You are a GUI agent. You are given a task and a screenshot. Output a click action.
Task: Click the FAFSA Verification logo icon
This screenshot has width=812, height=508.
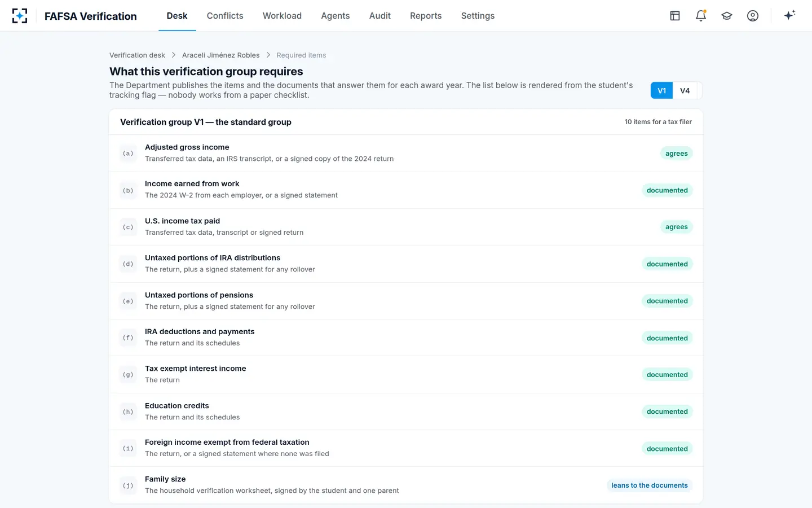click(x=20, y=16)
